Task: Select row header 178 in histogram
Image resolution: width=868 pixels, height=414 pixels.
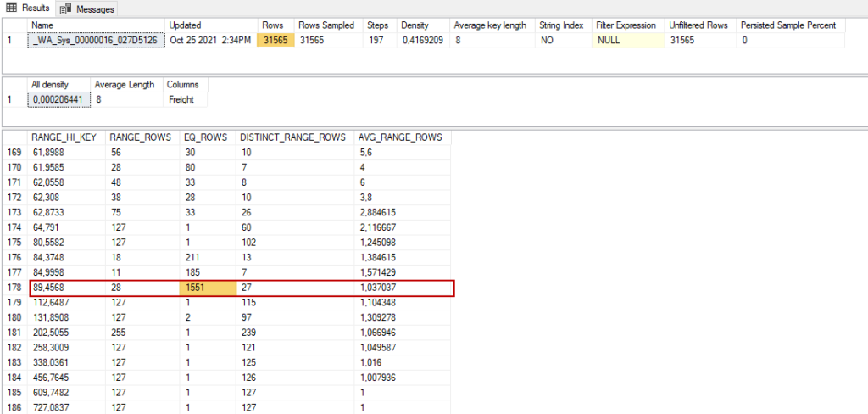Action: click(14, 288)
